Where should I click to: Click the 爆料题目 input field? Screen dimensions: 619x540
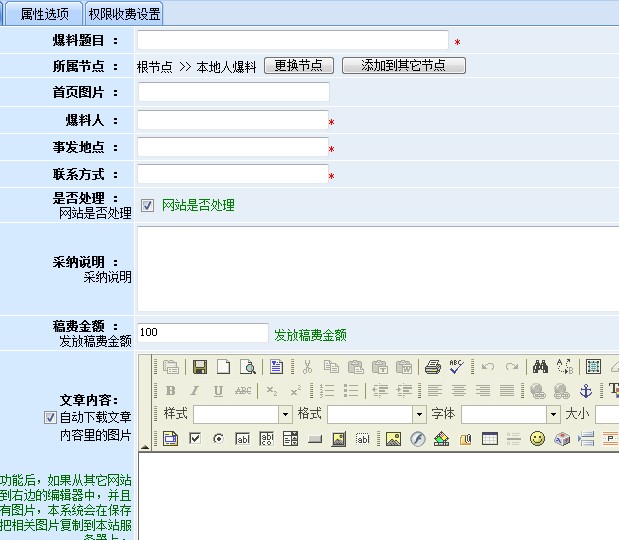(292, 40)
